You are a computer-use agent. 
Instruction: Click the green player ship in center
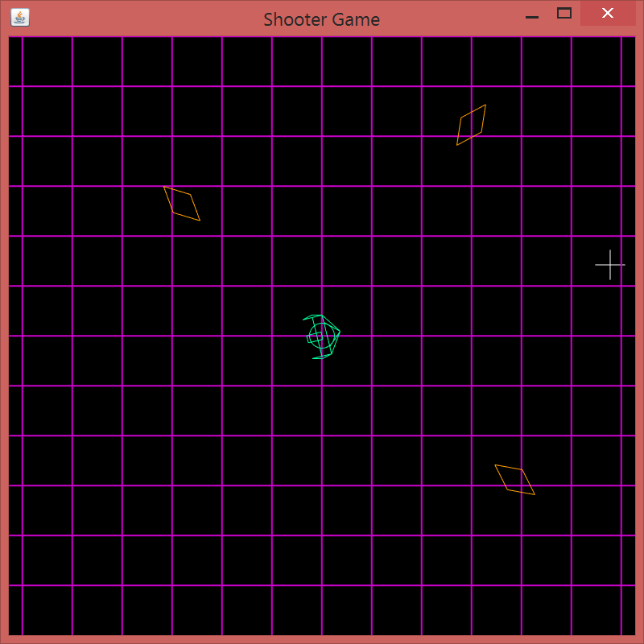(x=321, y=336)
